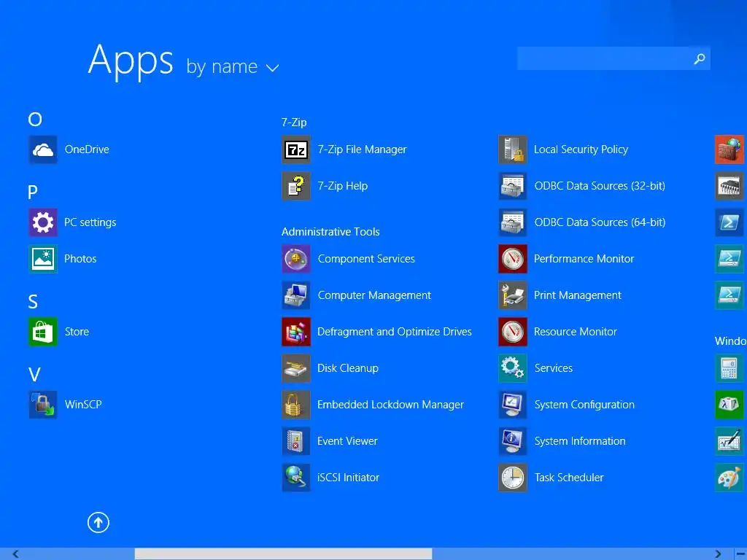Click the letter P section header
This screenshot has height=560, width=747.
(32, 192)
